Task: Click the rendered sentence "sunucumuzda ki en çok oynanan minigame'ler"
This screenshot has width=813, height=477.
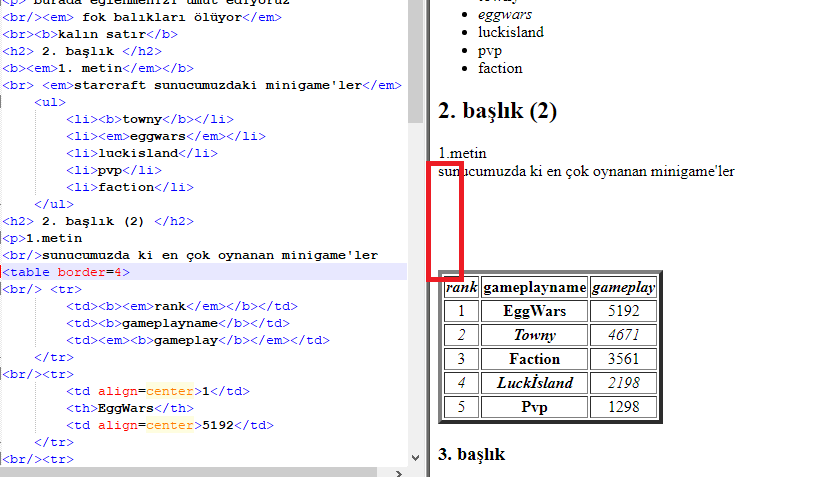Action: 586,172
